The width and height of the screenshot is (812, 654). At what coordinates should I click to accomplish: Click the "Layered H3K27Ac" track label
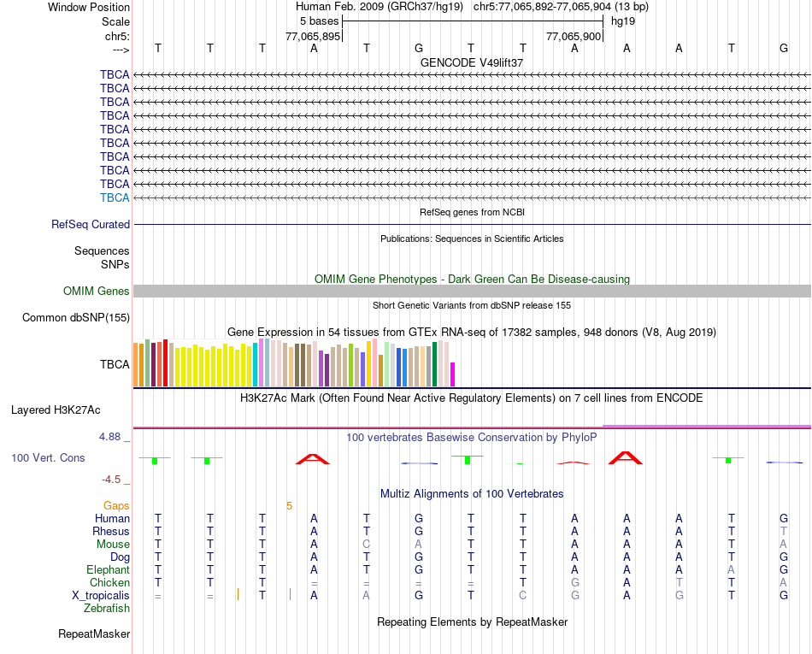pos(56,410)
